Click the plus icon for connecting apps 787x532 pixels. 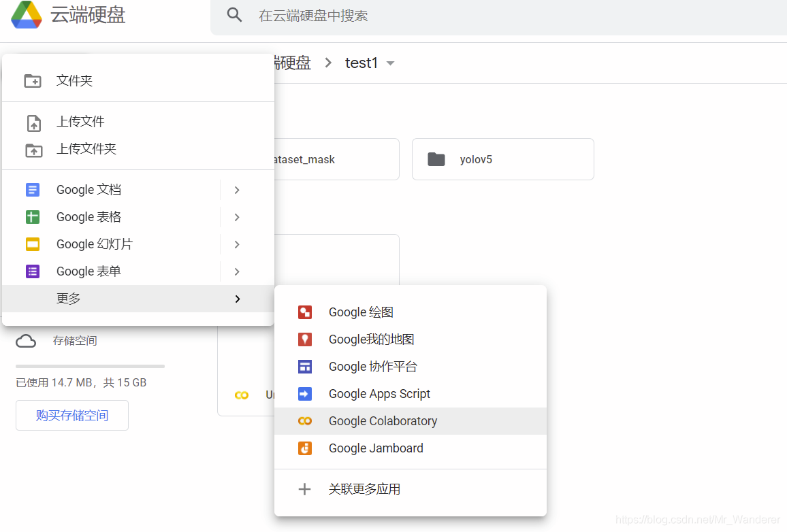pyautogui.click(x=305, y=489)
